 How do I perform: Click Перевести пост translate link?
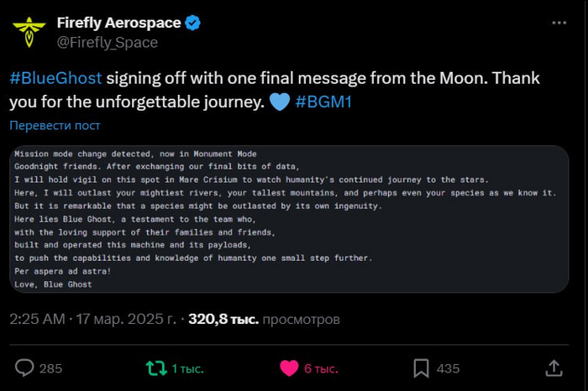coord(55,126)
